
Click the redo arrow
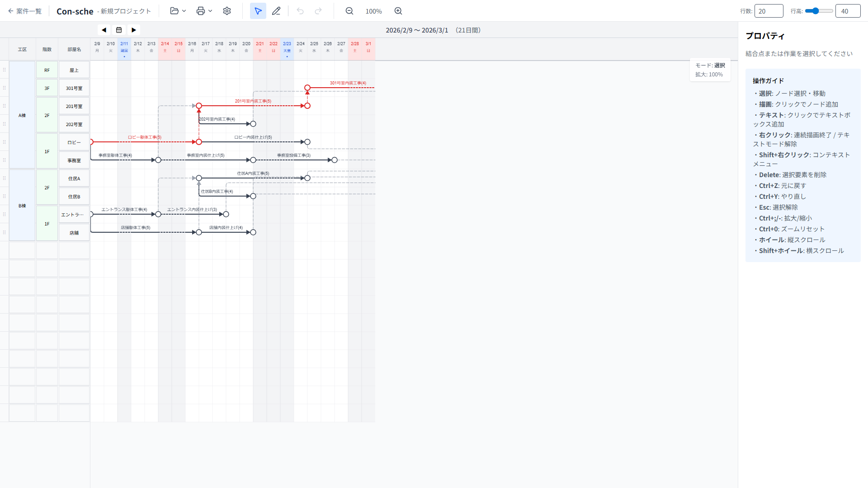tap(318, 11)
